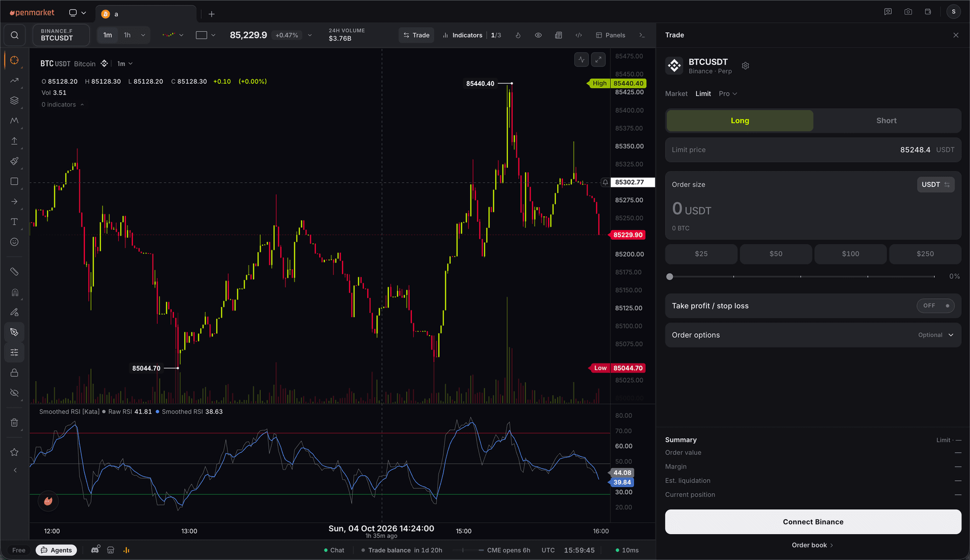Toggle the magnet snap tool

[x=14, y=292]
